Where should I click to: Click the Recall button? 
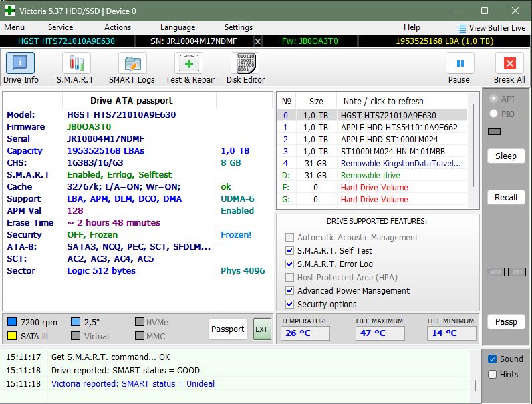506,197
